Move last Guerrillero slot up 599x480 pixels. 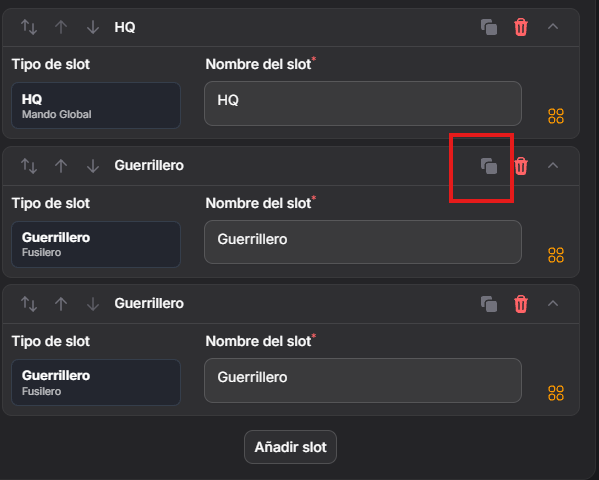tap(61, 304)
